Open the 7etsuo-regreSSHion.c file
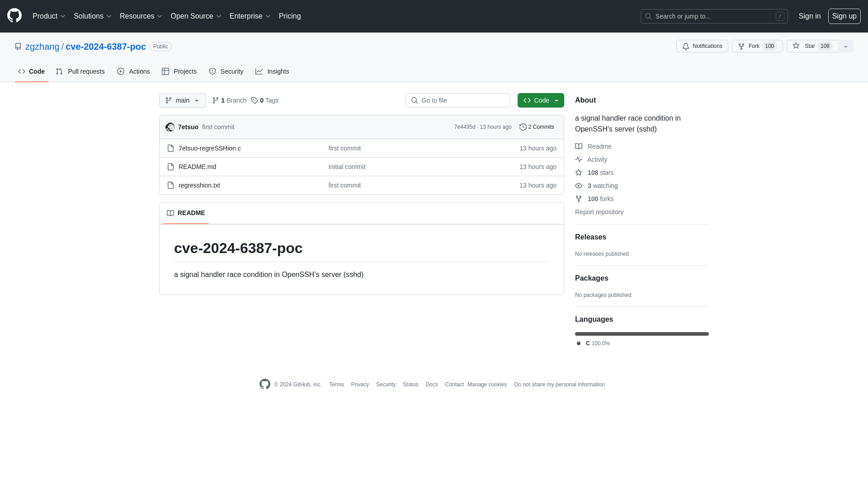The height and width of the screenshot is (488, 868). 209,148
